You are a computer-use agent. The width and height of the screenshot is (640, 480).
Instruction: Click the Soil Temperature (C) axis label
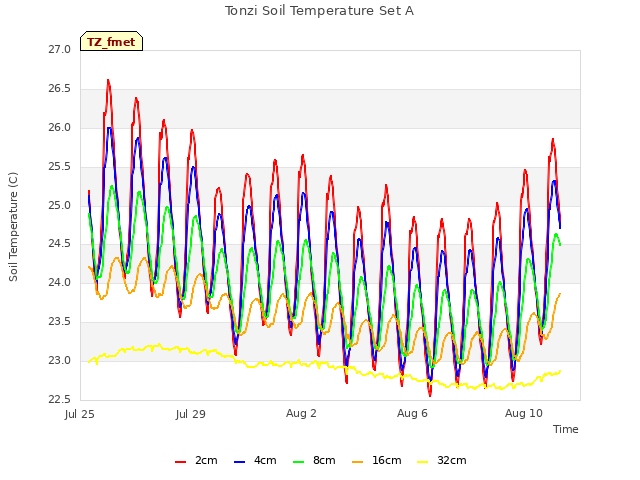pos(13,227)
